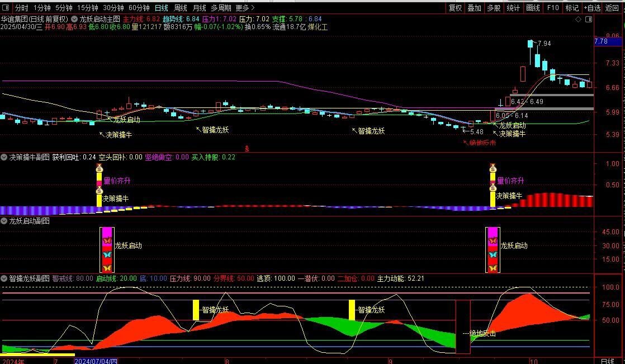The image size is (625, 364).
Task: Click the blue butterfly icon beside second 龙妖启动
Action: 493,254
